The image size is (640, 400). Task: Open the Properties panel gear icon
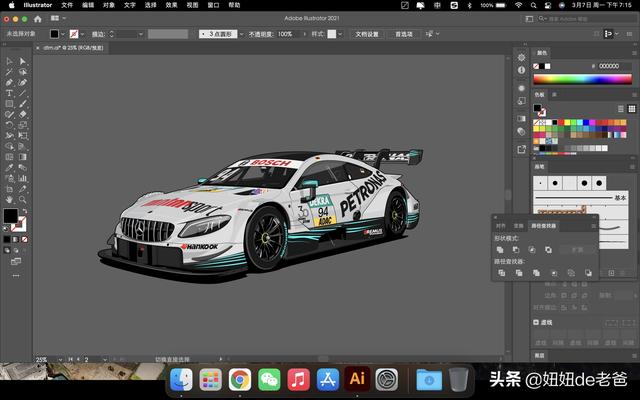[x=522, y=55]
